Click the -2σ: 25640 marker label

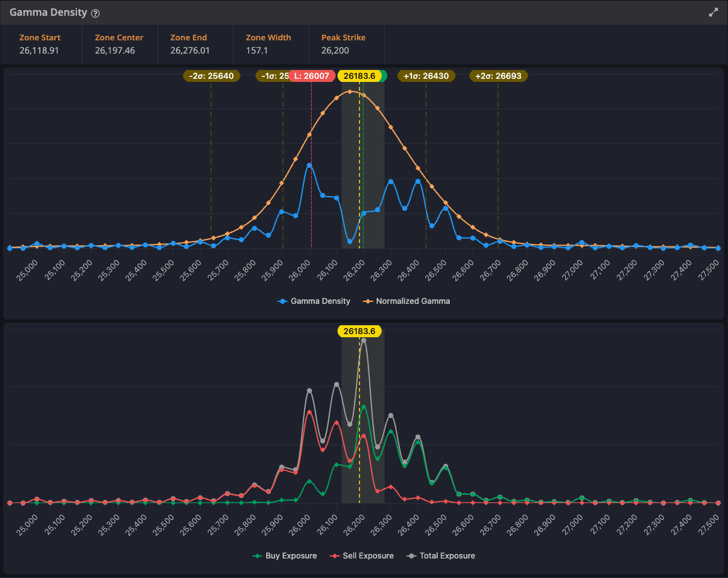point(211,76)
